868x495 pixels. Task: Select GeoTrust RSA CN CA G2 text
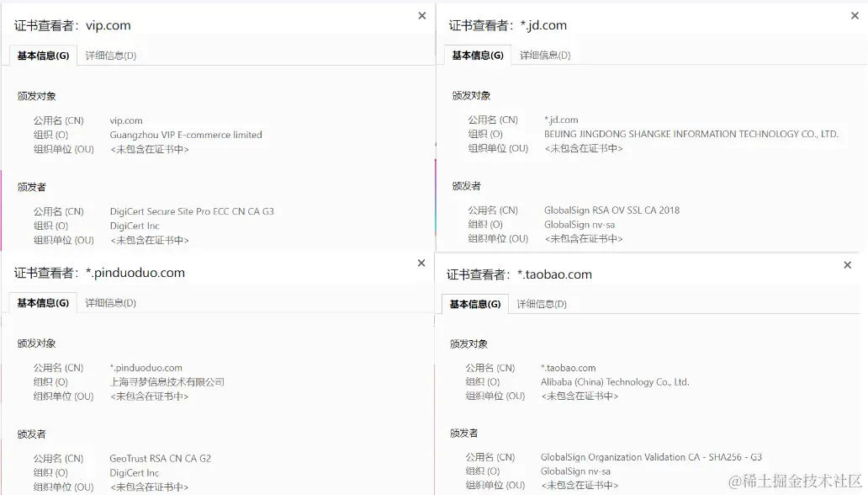(161, 459)
